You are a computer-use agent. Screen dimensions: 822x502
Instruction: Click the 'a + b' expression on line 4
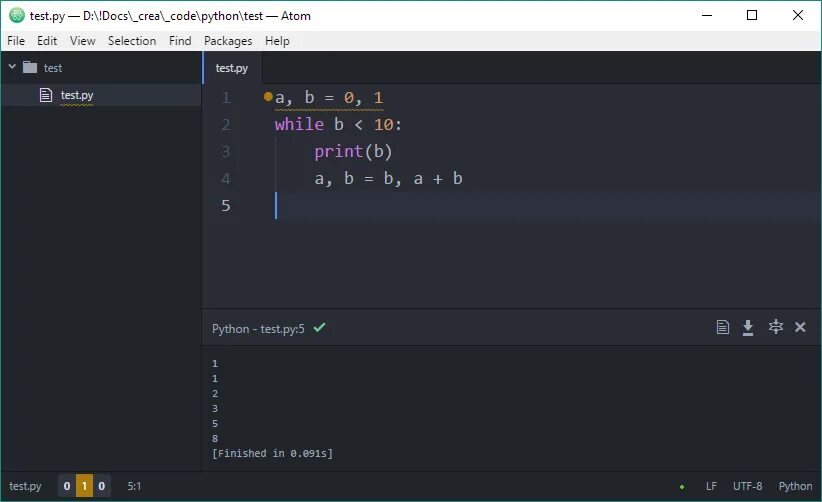click(438, 179)
